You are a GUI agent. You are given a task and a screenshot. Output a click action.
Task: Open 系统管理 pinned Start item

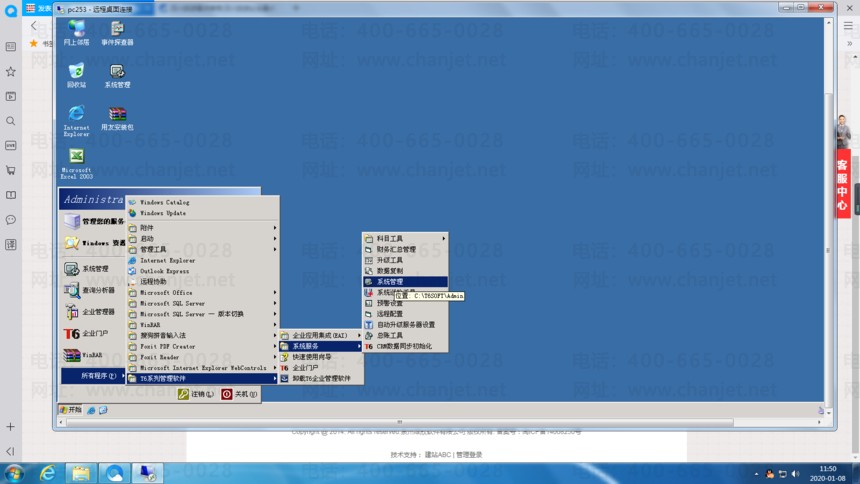click(x=92, y=269)
